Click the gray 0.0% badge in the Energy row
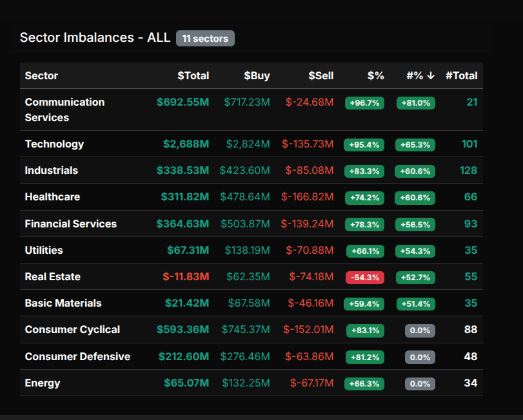 tap(420, 383)
